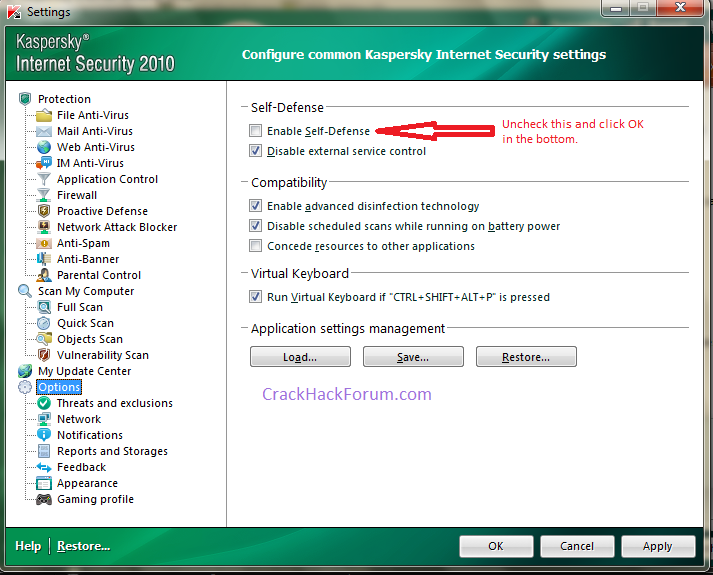Click the Anti-Banner icon
713x575 pixels.
click(44, 259)
